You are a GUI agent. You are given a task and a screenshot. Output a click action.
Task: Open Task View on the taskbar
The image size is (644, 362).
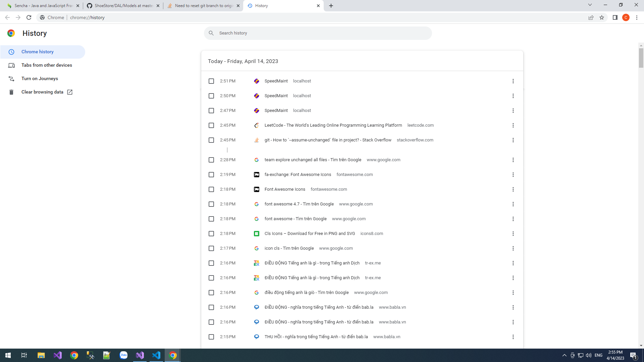click(24, 355)
